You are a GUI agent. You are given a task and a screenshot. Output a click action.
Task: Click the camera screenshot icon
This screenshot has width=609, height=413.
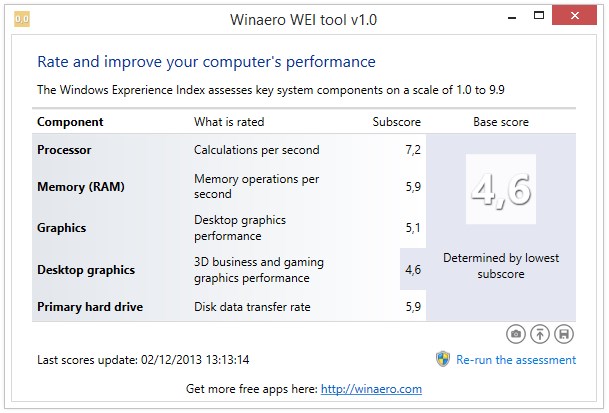pyautogui.click(x=515, y=334)
